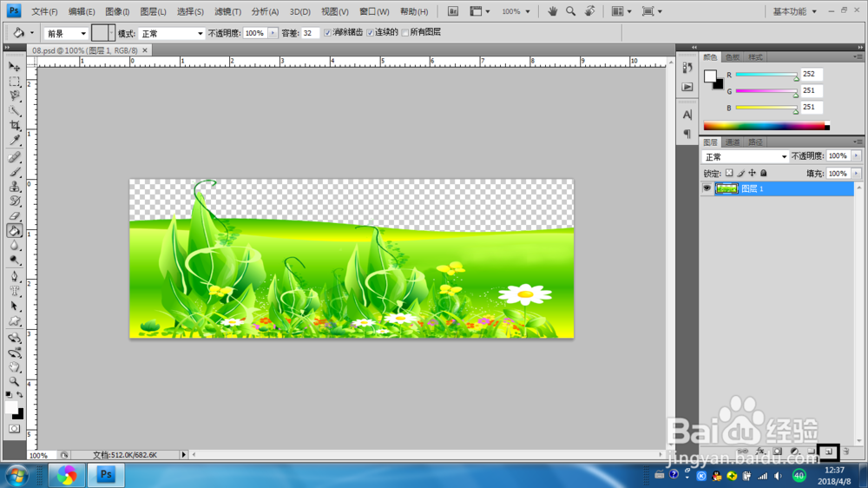Select the Magic Wand tool
Image resolution: width=868 pixels, height=488 pixels.
click(15, 111)
